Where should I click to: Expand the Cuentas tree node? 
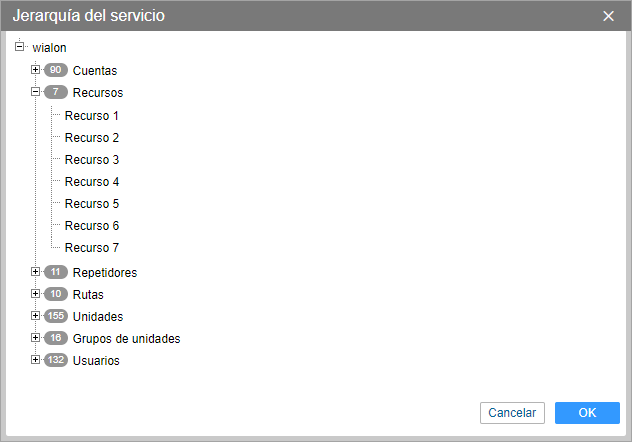[35, 70]
